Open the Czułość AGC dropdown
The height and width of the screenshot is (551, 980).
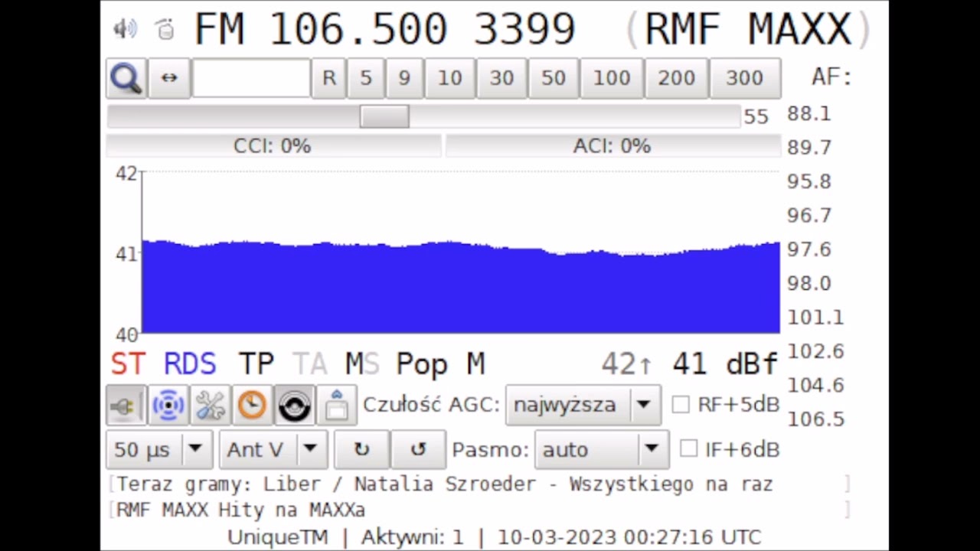[583, 405]
